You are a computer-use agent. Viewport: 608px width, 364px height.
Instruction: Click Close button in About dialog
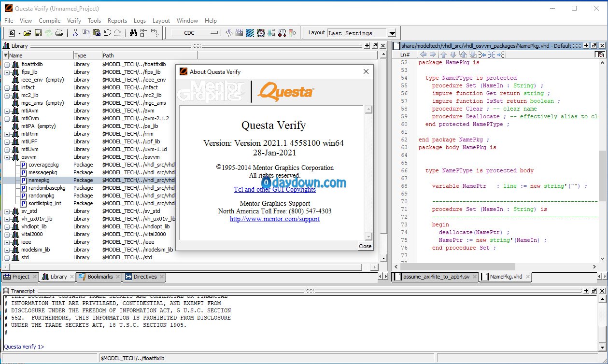point(365,246)
